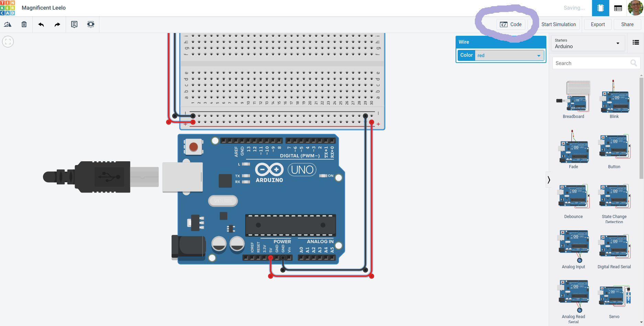Select the Arduino ATmega chip

tap(291, 225)
